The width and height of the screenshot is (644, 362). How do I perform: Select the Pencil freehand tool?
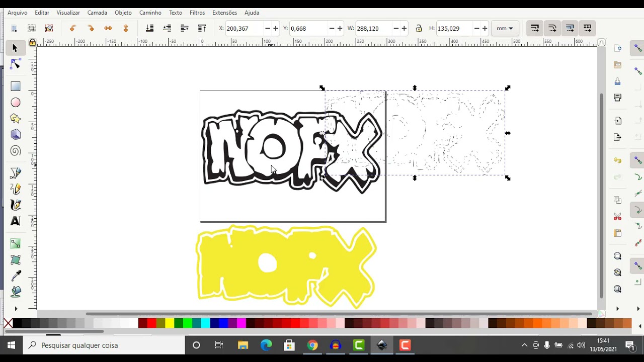click(16, 189)
